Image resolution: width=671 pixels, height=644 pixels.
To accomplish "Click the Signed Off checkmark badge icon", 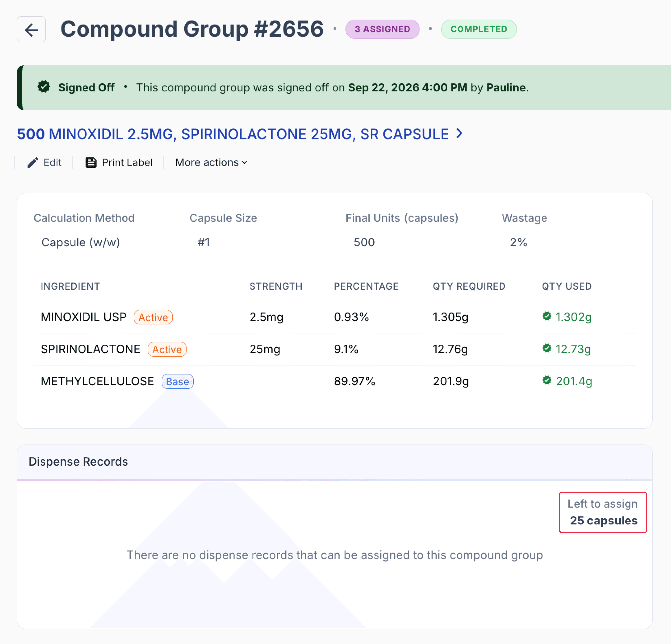I will pyautogui.click(x=44, y=87).
